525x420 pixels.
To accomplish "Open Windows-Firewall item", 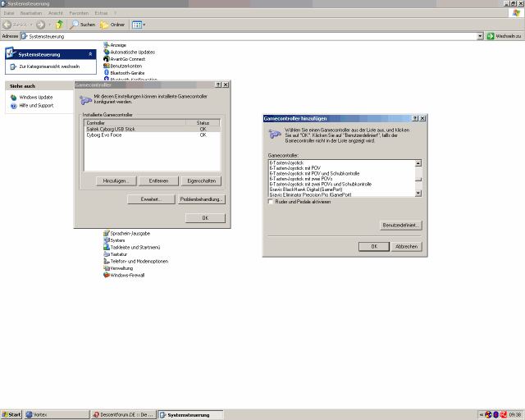I will point(124,276).
